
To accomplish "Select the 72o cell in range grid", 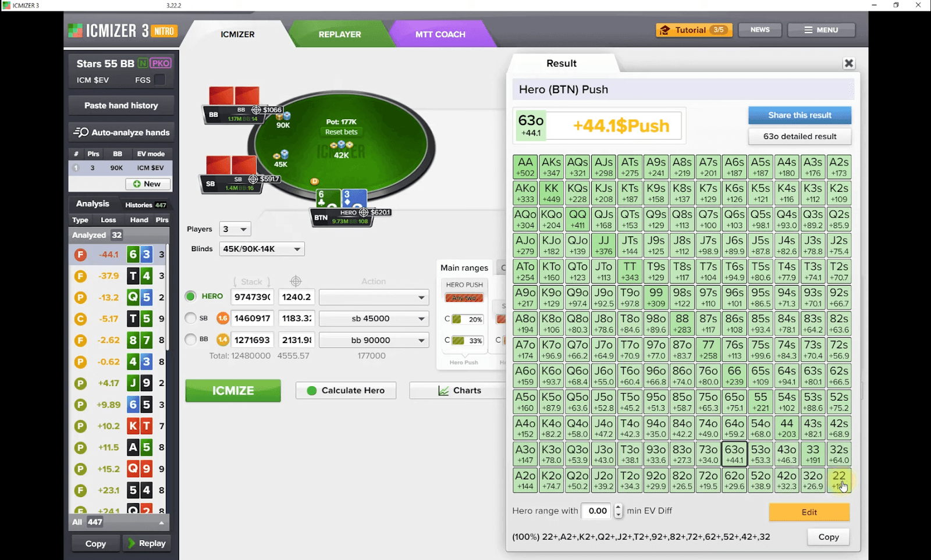I will (708, 480).
